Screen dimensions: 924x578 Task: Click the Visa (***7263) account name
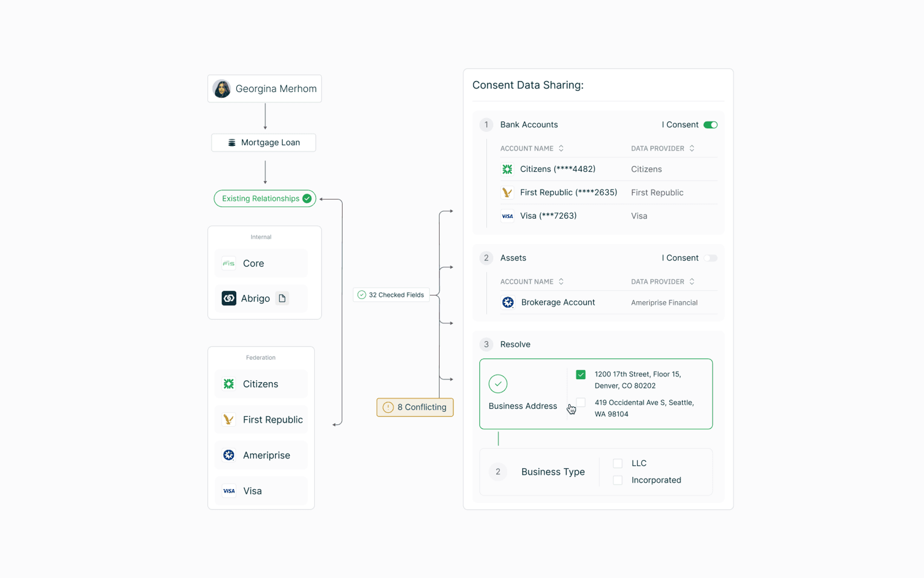pyautogui.click(x=548, y=216)
